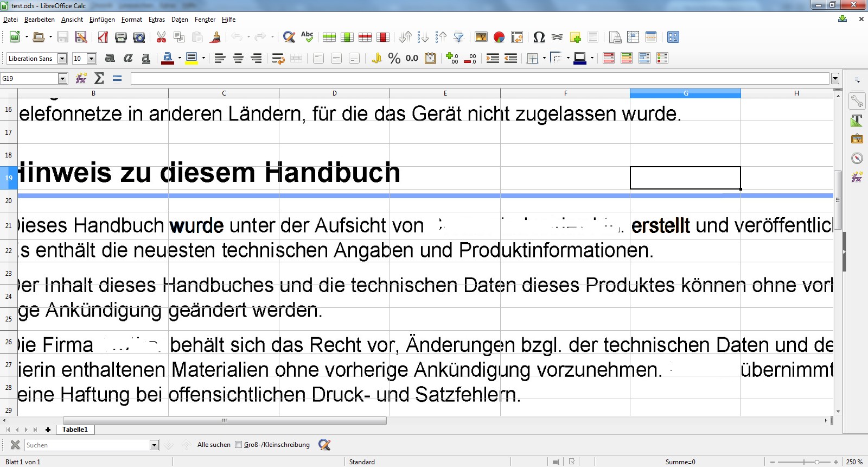Insert hyperlink chain icon

coord(557,37)
